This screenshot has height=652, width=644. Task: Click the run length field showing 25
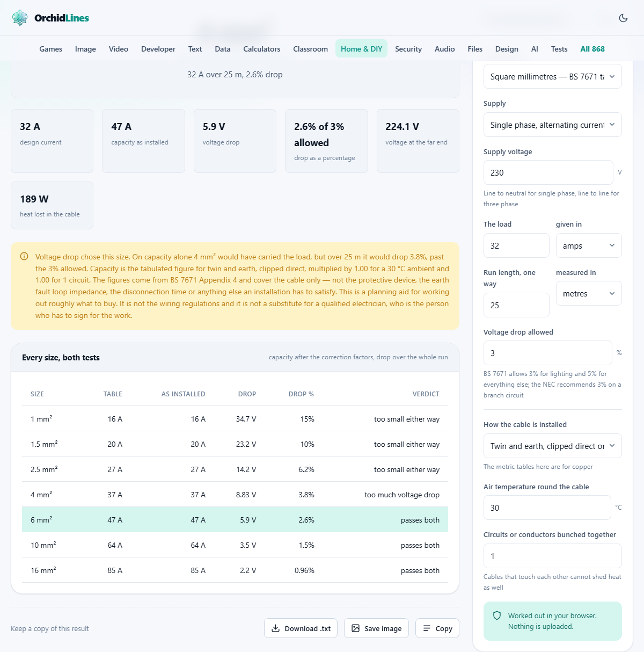[x=516, y=305]
